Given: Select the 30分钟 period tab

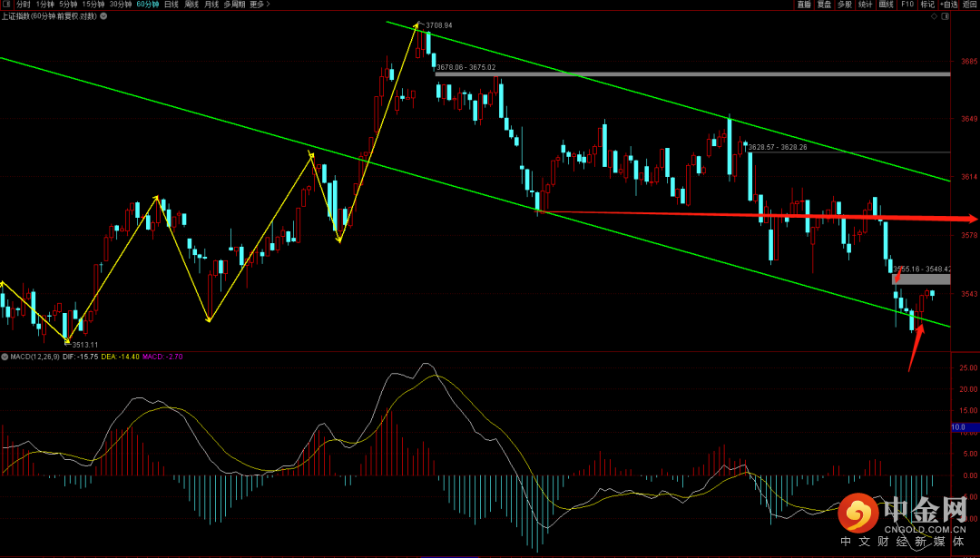Looking at the screenshot, I should [x=120, y=5].
